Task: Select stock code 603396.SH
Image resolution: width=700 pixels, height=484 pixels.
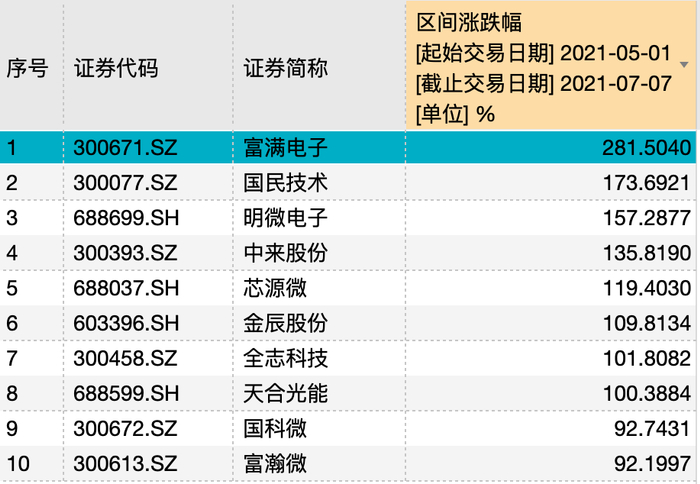Action: click(126, 323)
